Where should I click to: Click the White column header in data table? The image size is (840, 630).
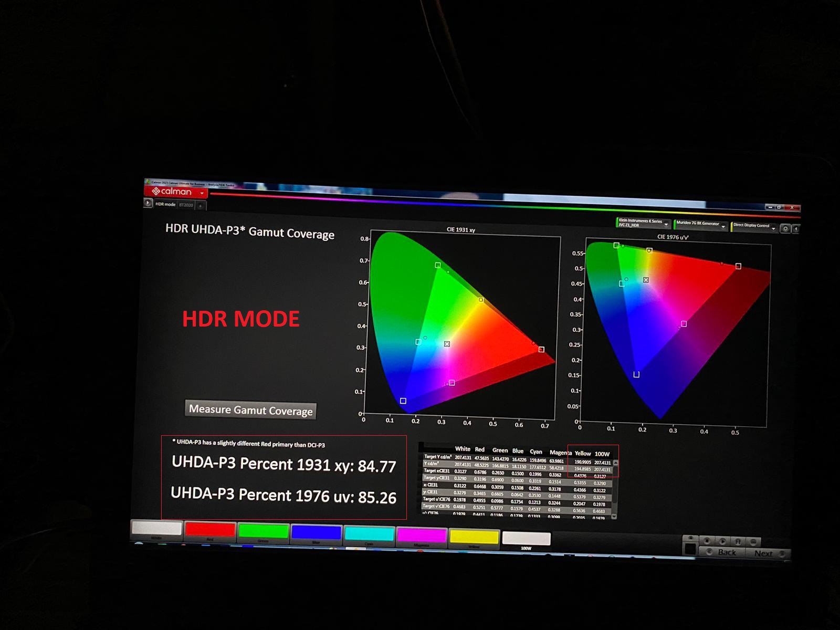point(463,449)
